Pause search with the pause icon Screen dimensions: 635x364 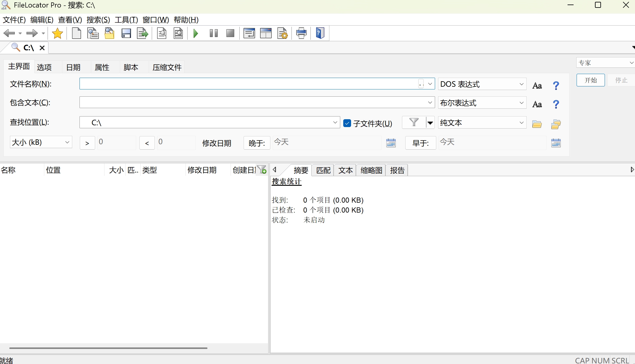[214, 33]
